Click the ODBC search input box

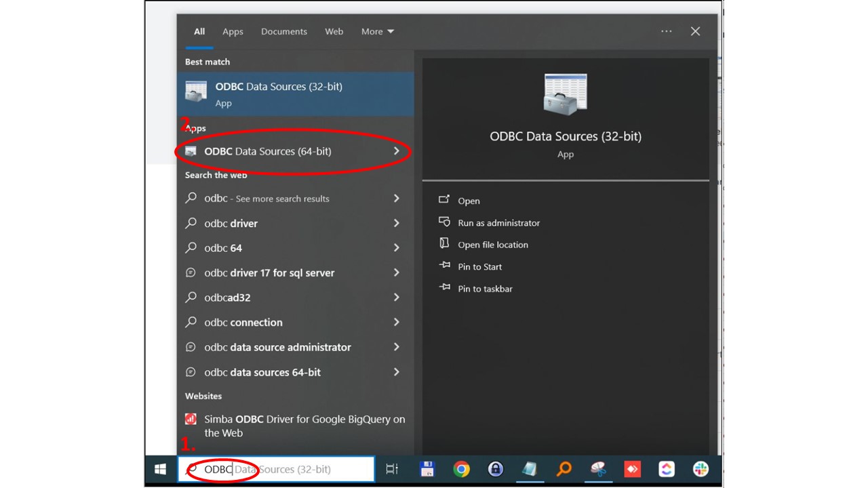[x=278, y=469]
